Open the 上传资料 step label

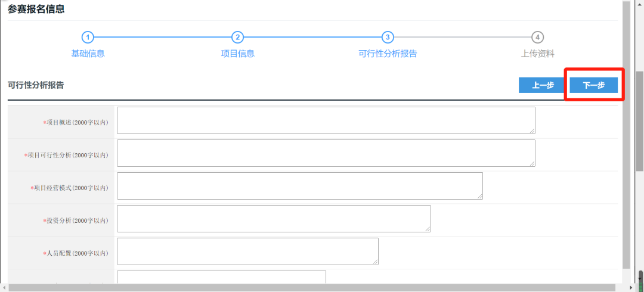538,54
